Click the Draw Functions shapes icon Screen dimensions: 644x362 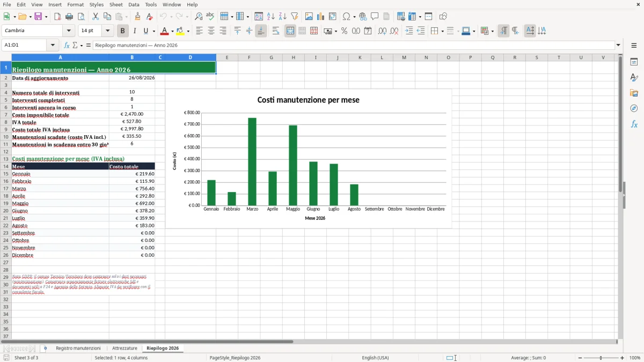443,17
